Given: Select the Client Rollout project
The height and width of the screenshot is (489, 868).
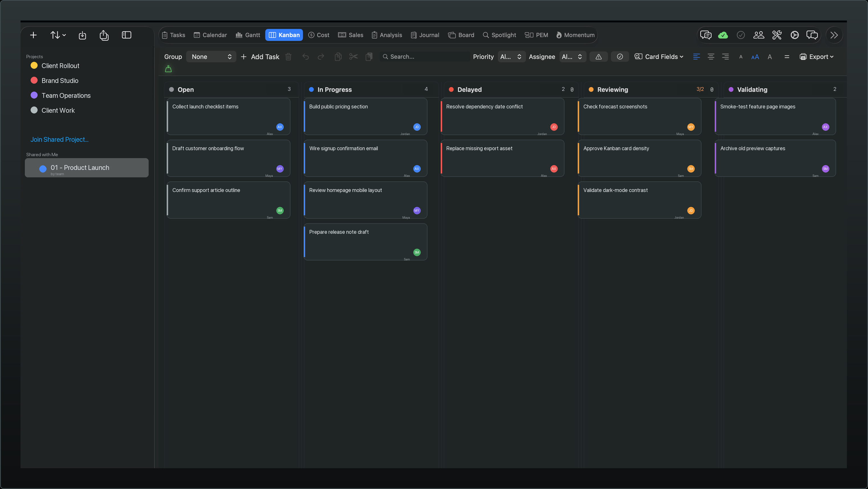Looking at the screenshot, I should [x=60, y=66].
